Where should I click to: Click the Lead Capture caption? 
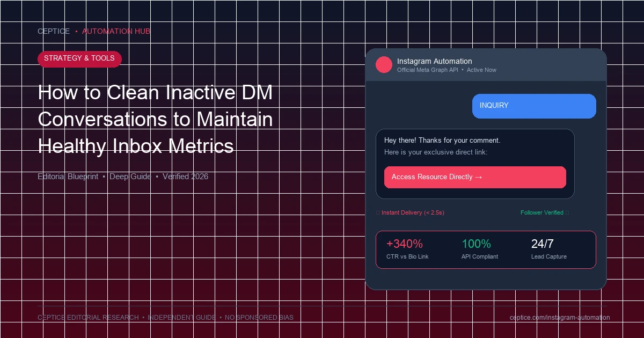point(549,257)
